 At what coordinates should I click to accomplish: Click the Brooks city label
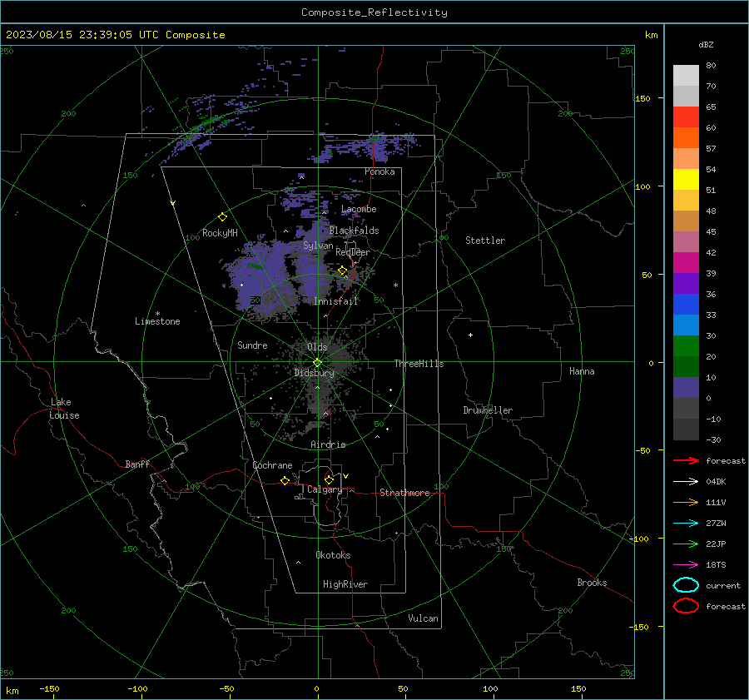point(592,583)
